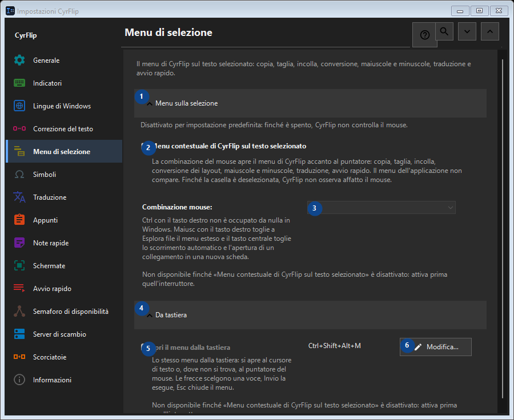
Task: Open the Schermate screenshot icon
Action: pyautogui.click(x=19, y=266)
